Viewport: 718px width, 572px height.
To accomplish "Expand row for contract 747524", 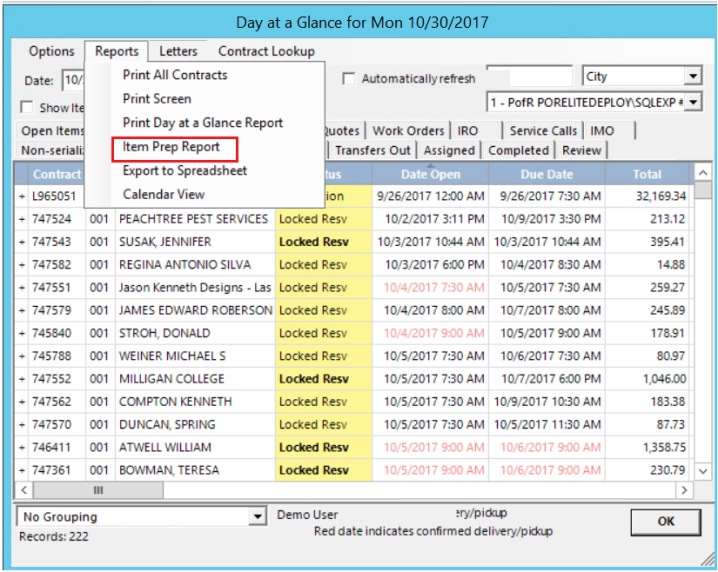I will [21, 219].
